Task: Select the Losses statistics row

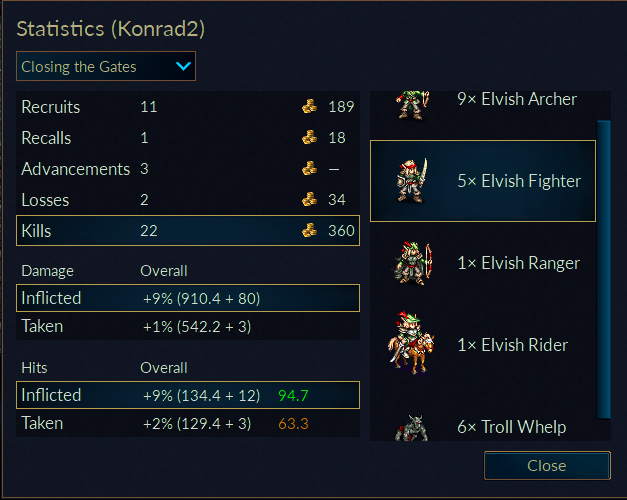Action: coord(188,200)
